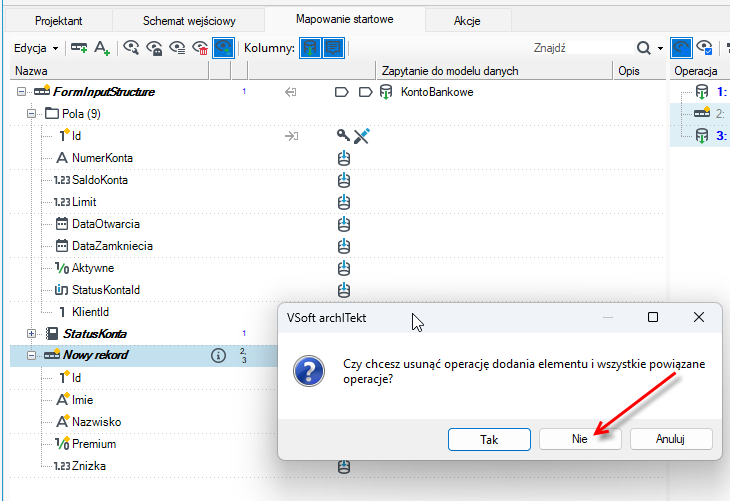Switch to the Projektant tab
730x501 pixels.
click(59, 20)
